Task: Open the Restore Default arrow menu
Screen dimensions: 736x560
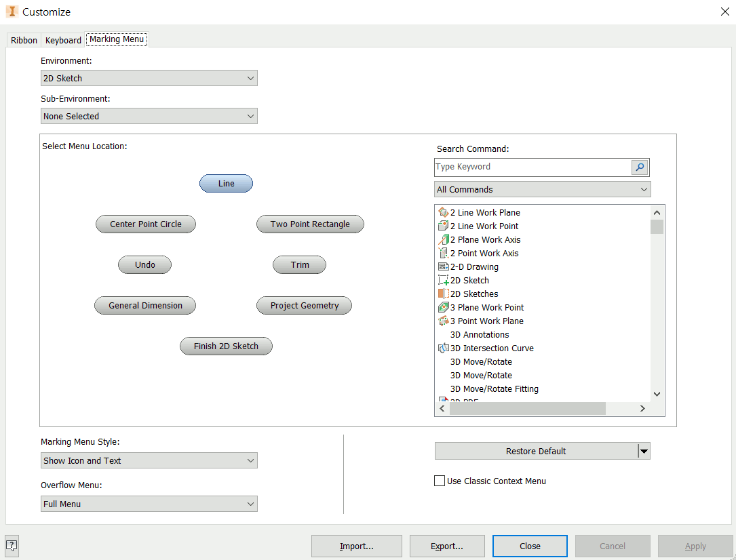Action: pyautogui.click(x=644, y=452)
